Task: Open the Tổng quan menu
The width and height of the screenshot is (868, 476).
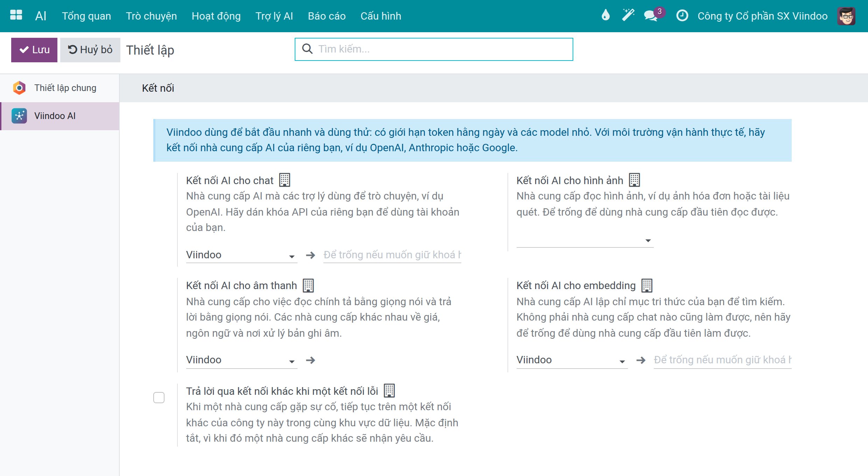Action: (86, 16)
